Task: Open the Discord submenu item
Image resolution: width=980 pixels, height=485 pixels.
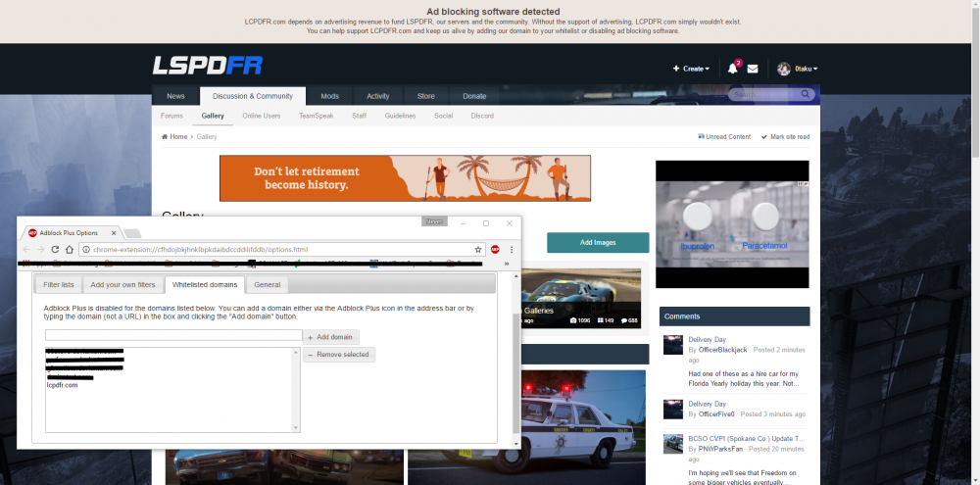Action: (x=482, y=116)
